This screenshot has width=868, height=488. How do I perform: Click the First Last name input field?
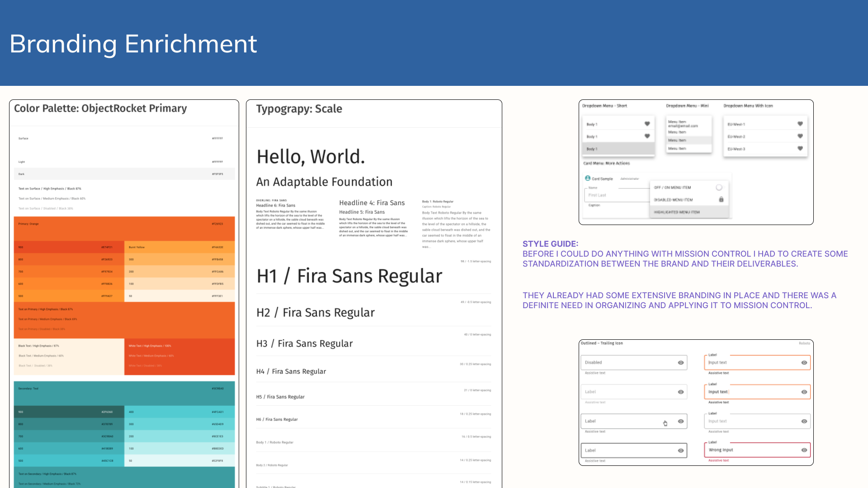(x=617, y=195)
